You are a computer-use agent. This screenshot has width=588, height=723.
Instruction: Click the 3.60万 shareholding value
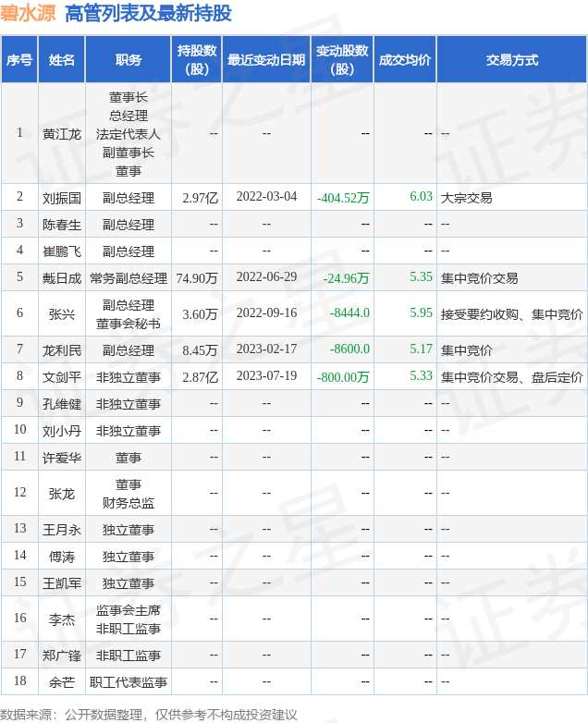point(200,314)
